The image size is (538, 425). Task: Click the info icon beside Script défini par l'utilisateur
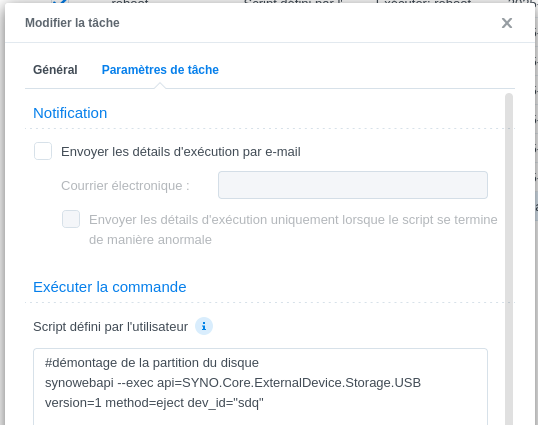pyautogui.click(x=204, y=326)
